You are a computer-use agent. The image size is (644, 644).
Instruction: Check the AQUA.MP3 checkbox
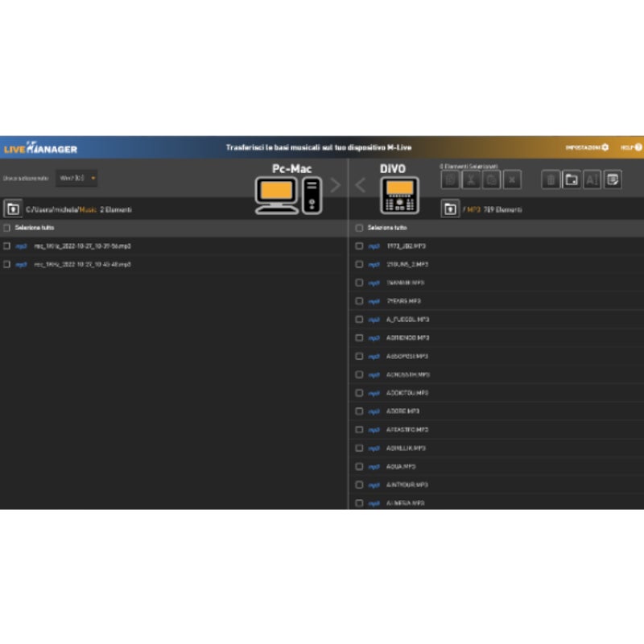pyautogui.click(x=359, y=467)
